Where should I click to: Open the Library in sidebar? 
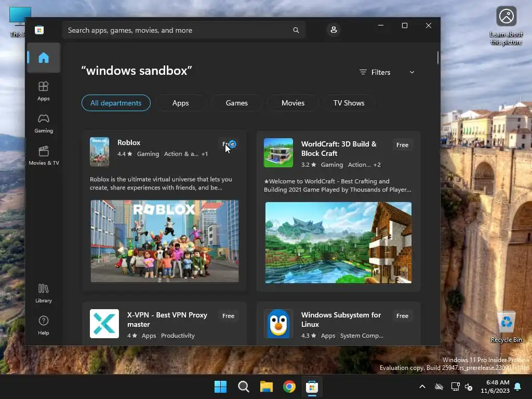[44, 293]
